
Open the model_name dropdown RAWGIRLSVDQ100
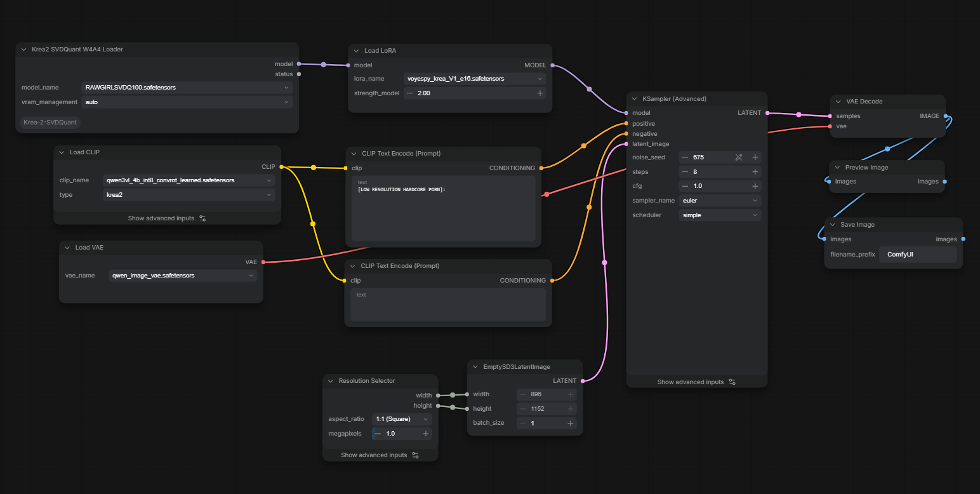click(x=187, y=88)
